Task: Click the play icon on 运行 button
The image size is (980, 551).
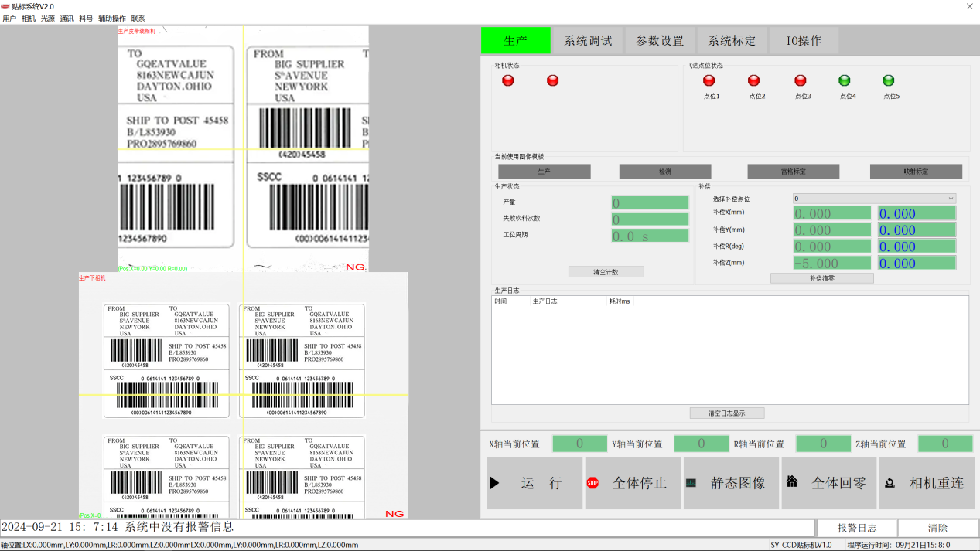Action: pyautogui.click(x=494, y=483)
